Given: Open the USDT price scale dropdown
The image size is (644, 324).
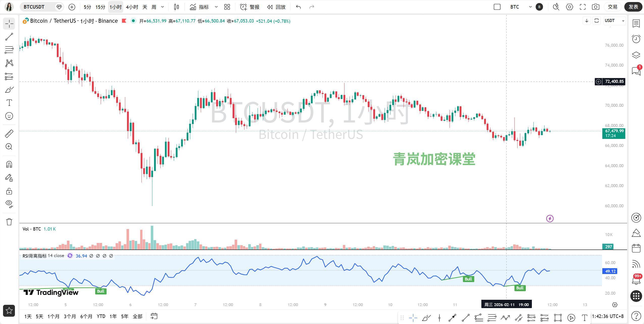Looking at the screenshot, I should coord(614,21).
